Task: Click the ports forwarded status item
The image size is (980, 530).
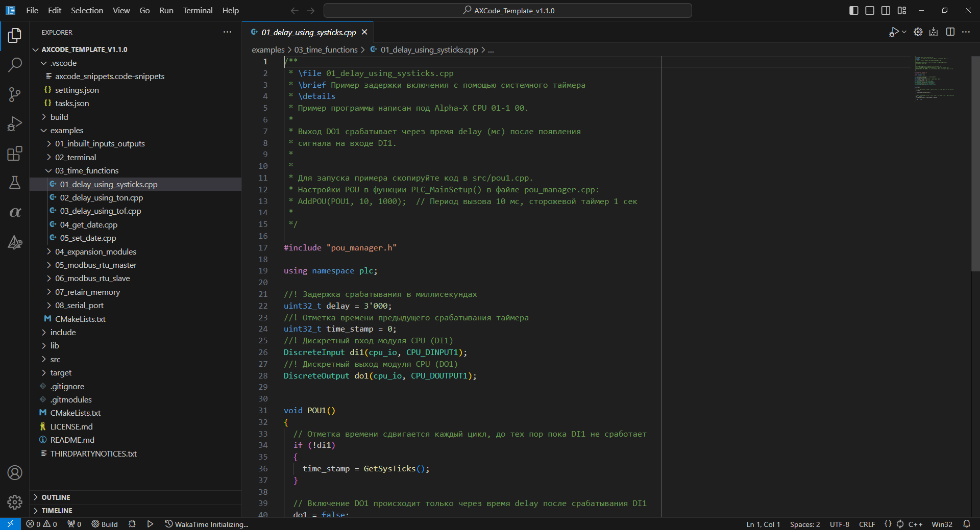Action: tap(75, 524)
